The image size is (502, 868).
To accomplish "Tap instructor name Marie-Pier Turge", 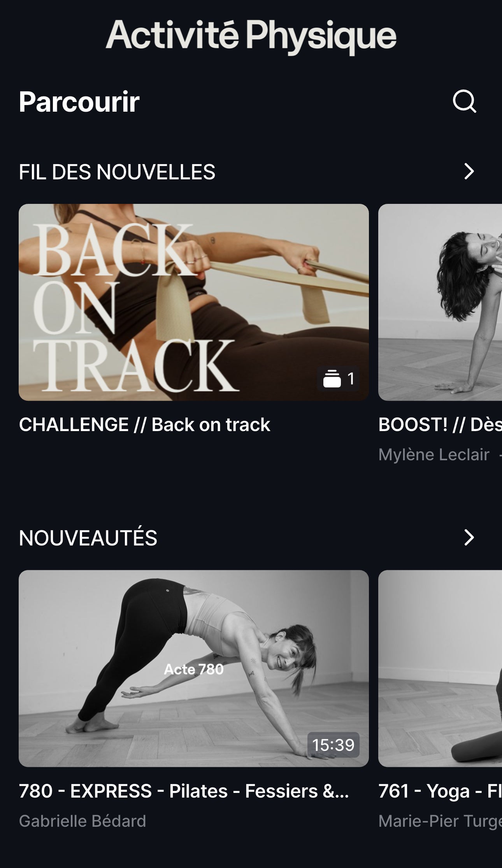I will coord(440,821).
